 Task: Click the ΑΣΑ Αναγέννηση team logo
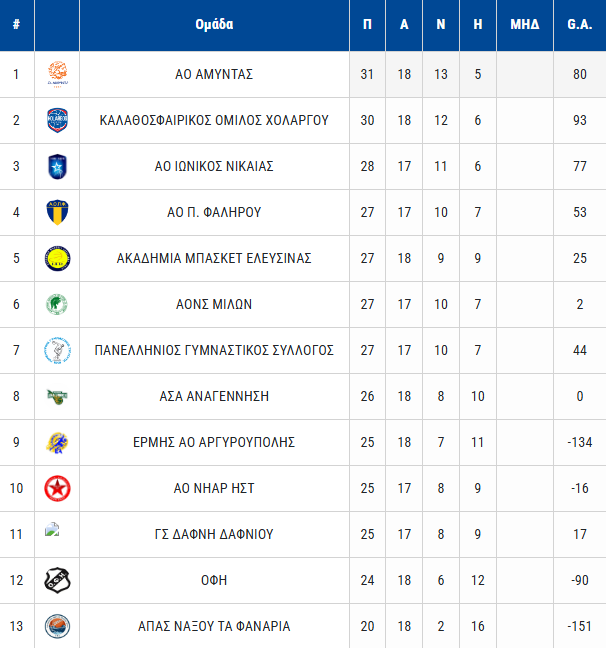(x=57, y=396)
